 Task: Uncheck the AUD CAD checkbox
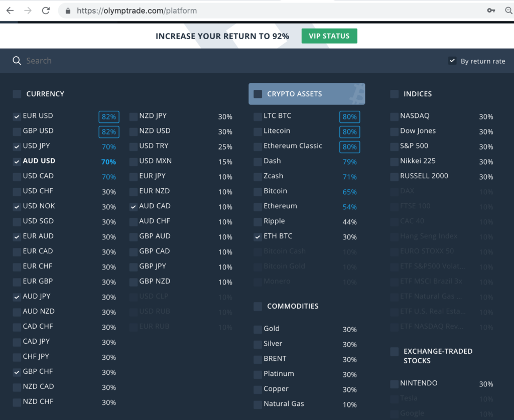click(133, 207)
